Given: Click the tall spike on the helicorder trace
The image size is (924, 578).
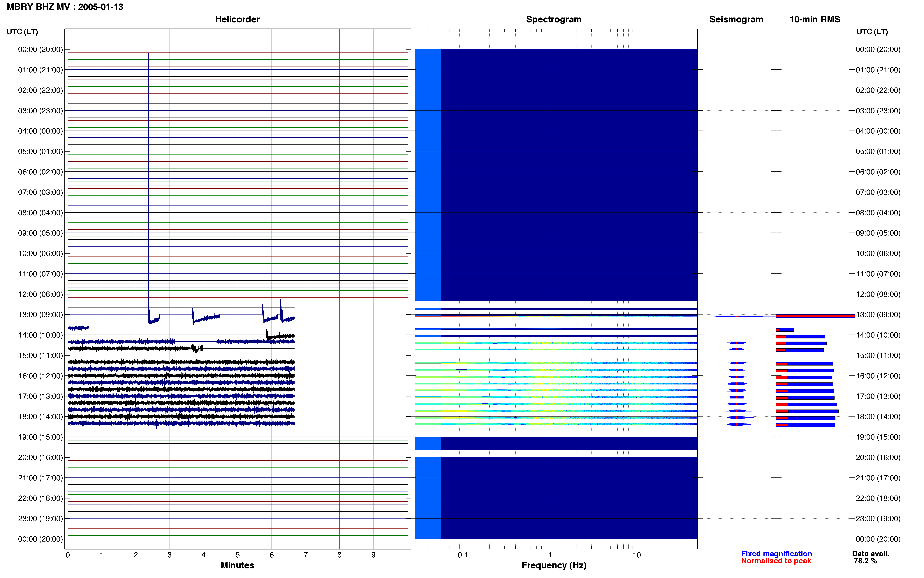Looking at the screenshot, I should coord(149,184).
